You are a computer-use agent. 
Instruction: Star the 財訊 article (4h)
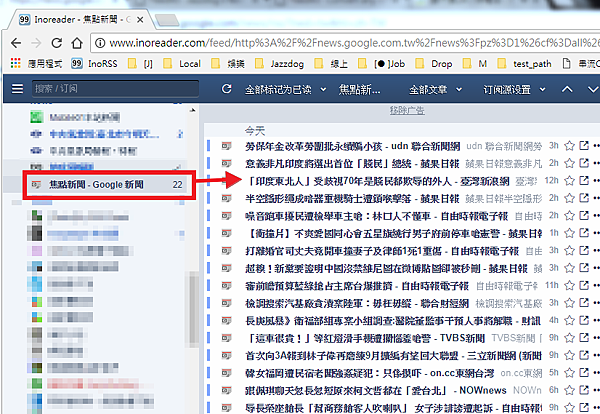click(x=570, y=320)
